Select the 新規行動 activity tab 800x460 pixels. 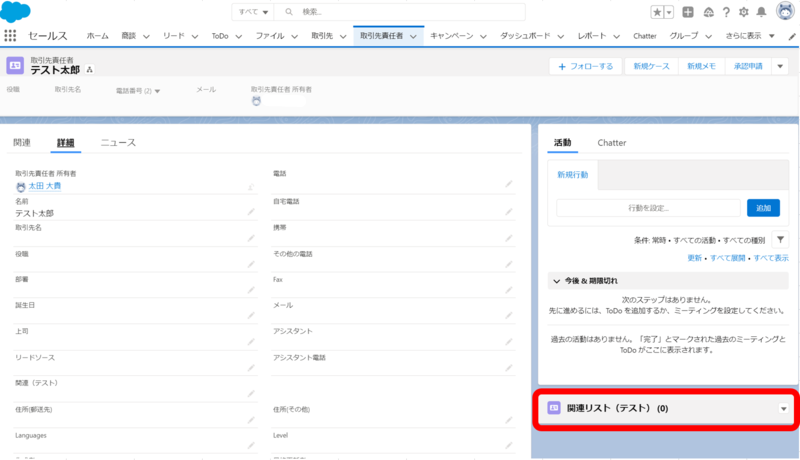point(572,175)
